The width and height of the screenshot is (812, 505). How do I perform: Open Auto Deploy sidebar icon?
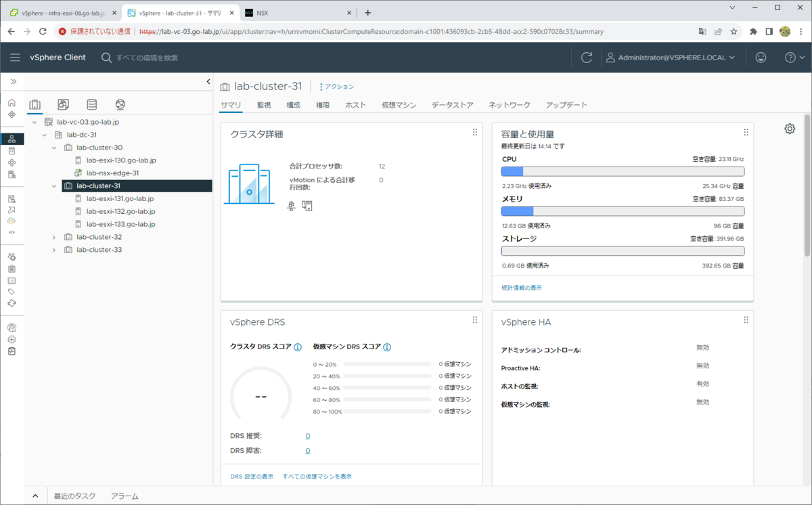12,210
